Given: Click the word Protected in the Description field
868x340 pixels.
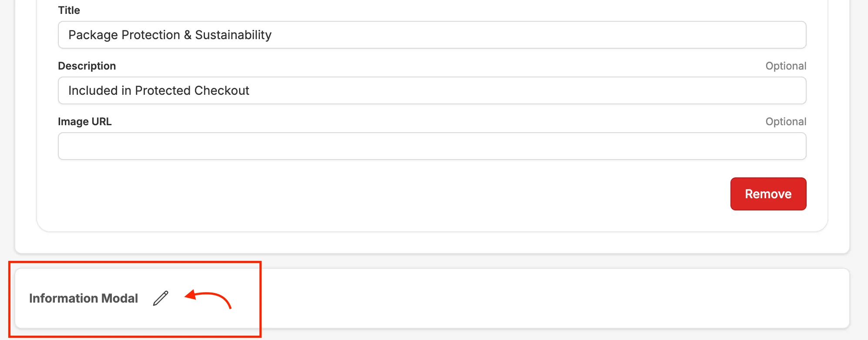Looking at the screenshot, I should [163, 90].
